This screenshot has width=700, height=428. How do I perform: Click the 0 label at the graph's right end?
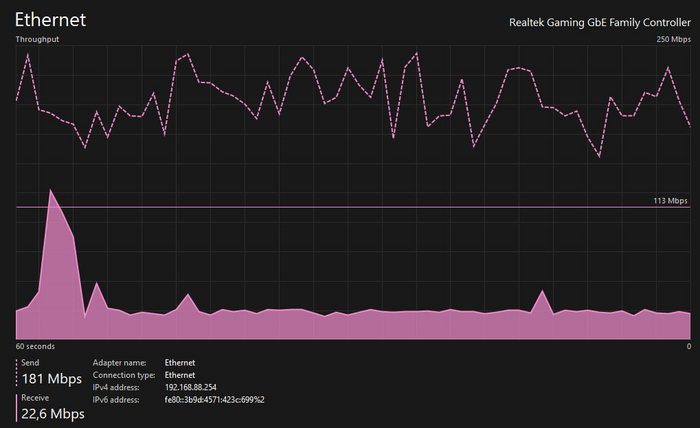(x=689, y=346)
